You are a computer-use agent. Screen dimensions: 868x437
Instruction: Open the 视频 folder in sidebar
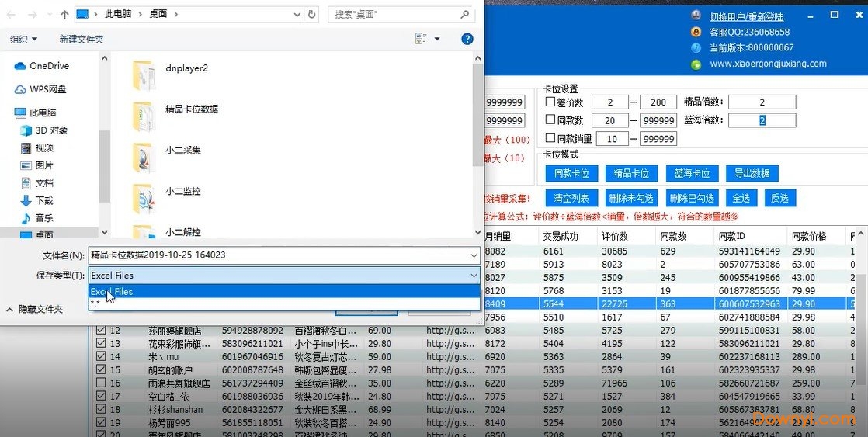click(37, 147)
